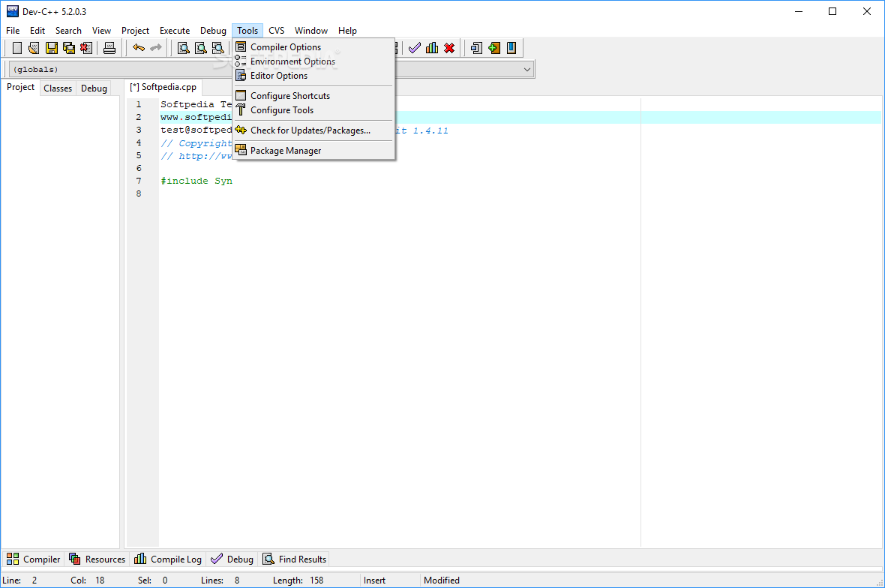Click the red X stop execution icon
This screenshot has width=885, height=588.
449,48
